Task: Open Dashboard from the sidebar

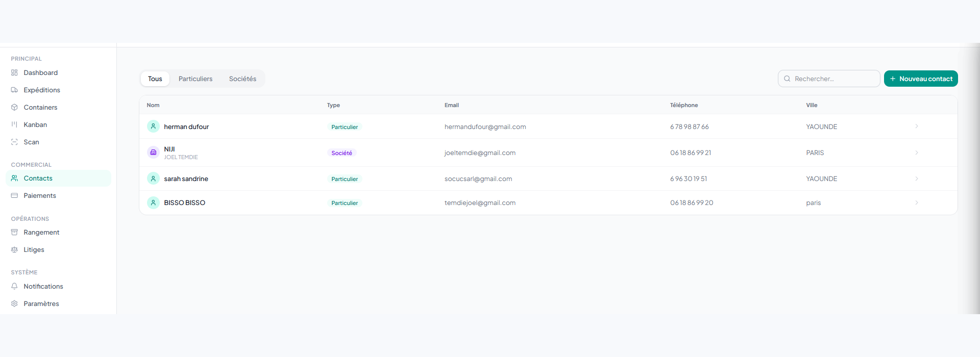Action: tap(58, 73)
